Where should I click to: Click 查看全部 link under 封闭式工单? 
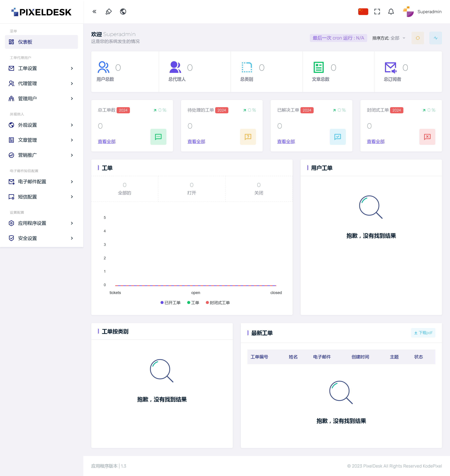click(376, 142)
